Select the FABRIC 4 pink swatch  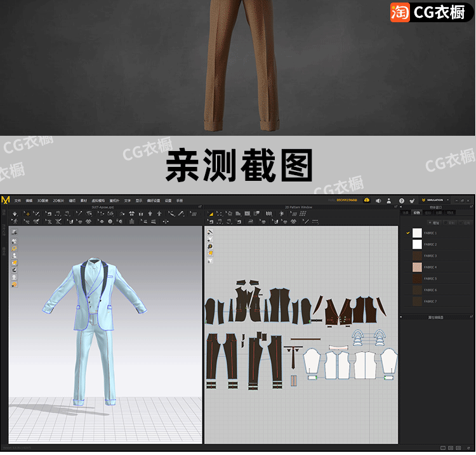tap(417, 267)
